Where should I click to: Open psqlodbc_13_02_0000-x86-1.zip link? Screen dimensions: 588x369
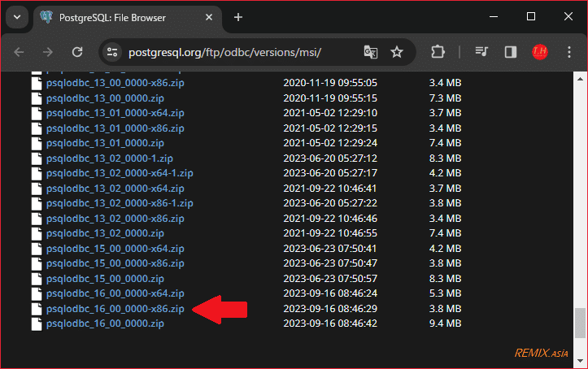point(120,203)
